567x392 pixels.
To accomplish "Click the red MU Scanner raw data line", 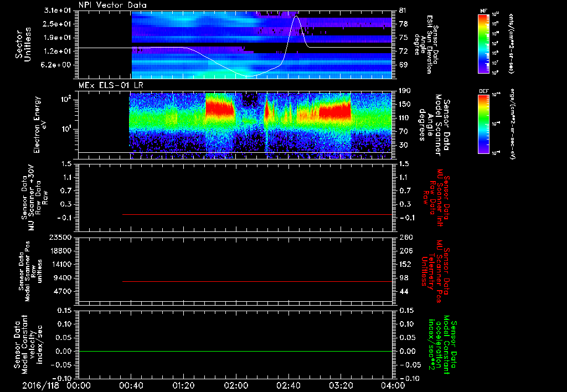I will (x=257, y=214).
